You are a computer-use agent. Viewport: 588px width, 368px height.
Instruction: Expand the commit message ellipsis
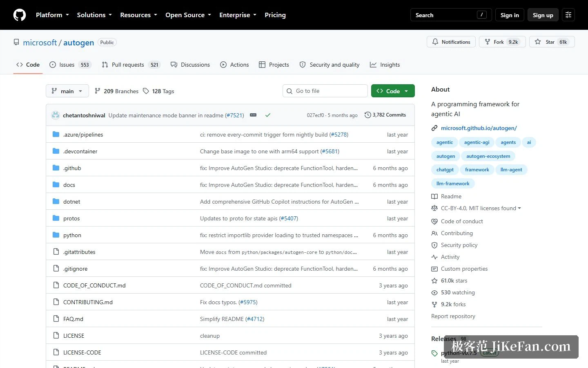pyautogui.click(x=253, y=115)
